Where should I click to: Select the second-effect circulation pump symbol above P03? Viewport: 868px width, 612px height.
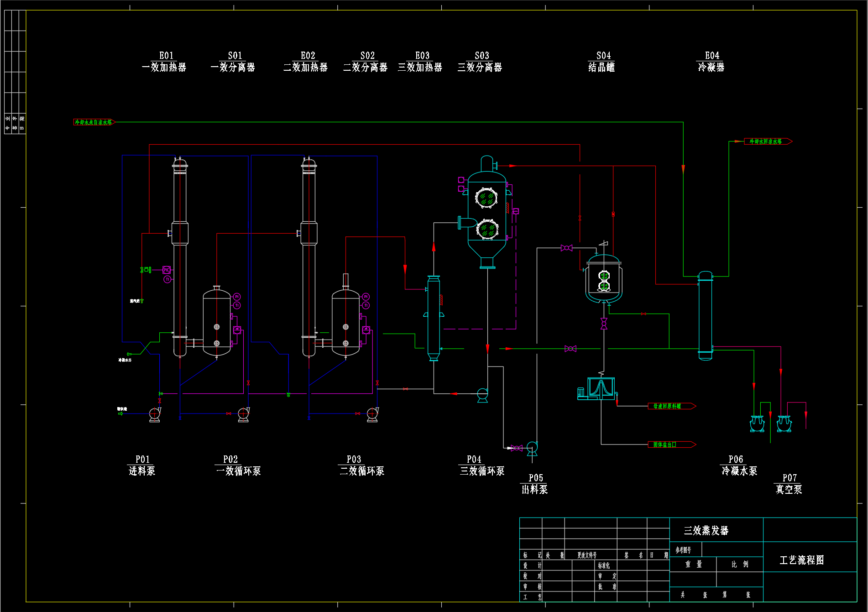(372, 414)
